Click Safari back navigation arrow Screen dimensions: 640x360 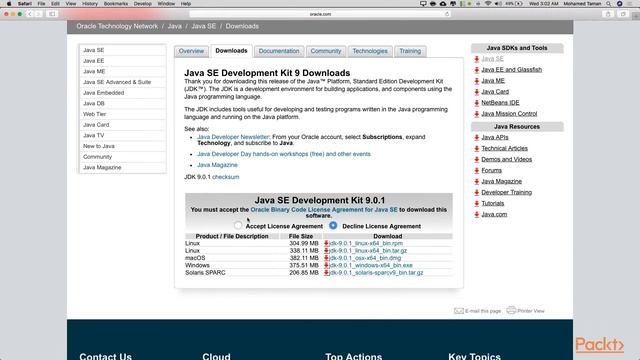point(30,14)
